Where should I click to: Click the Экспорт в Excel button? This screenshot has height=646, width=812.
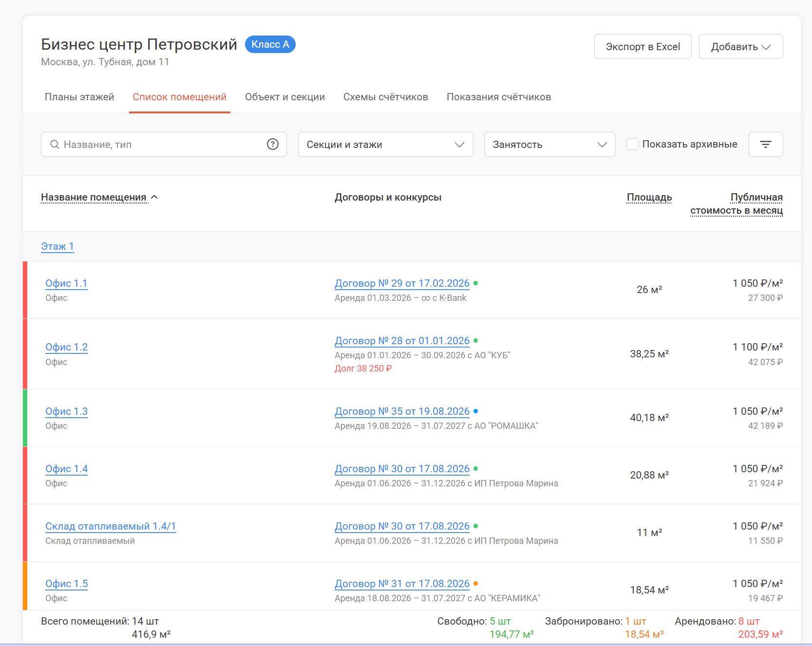coord(642,47)
